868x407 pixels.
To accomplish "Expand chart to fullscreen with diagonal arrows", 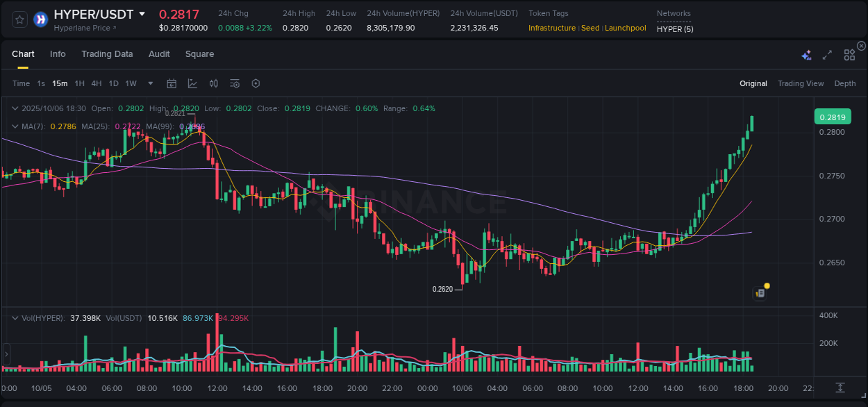I will [x=826, y=54].
